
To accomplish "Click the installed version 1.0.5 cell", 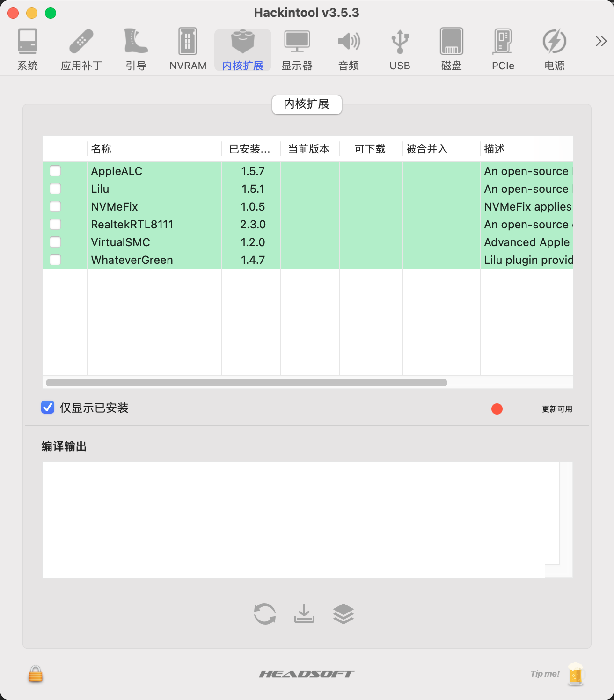I will pyautogui.click(x=251, y=207).
